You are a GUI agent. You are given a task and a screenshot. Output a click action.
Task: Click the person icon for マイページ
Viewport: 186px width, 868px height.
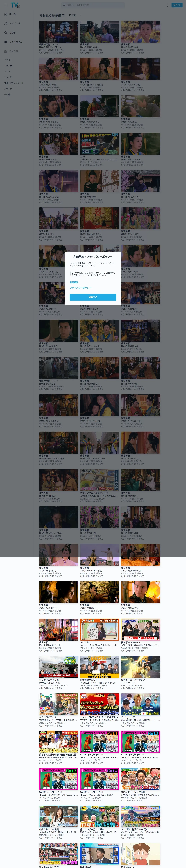click(6, 23)
